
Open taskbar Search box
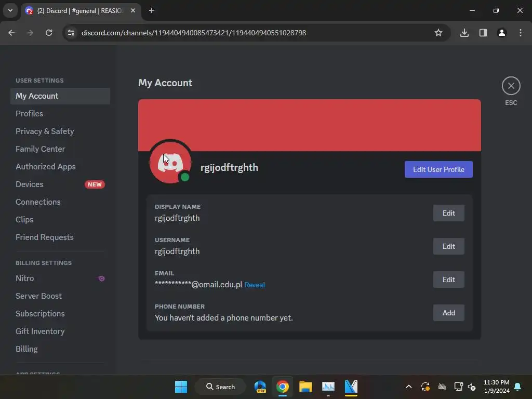point(220,387)
